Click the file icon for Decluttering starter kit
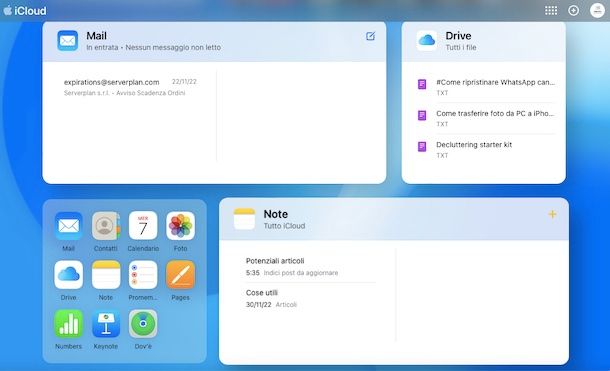Screen dimensions: 610x371 click(x=422, y=147)
